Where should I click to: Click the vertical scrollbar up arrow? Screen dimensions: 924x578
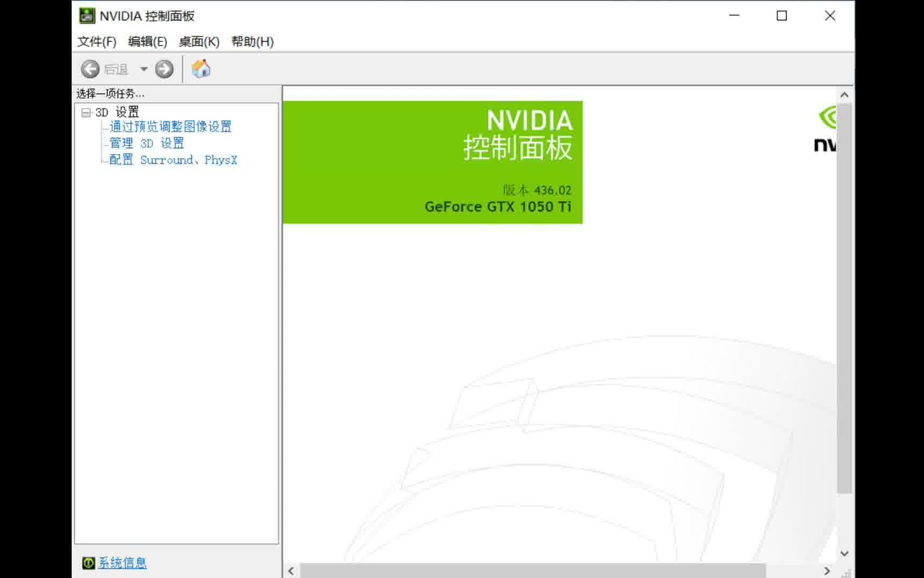tap(844, 95)
